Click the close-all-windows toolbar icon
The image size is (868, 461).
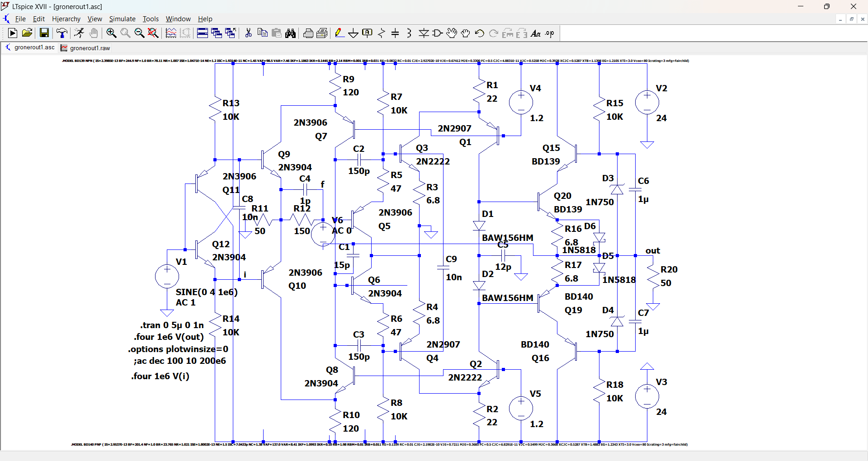pyautogui.click(x=231, y=33)
